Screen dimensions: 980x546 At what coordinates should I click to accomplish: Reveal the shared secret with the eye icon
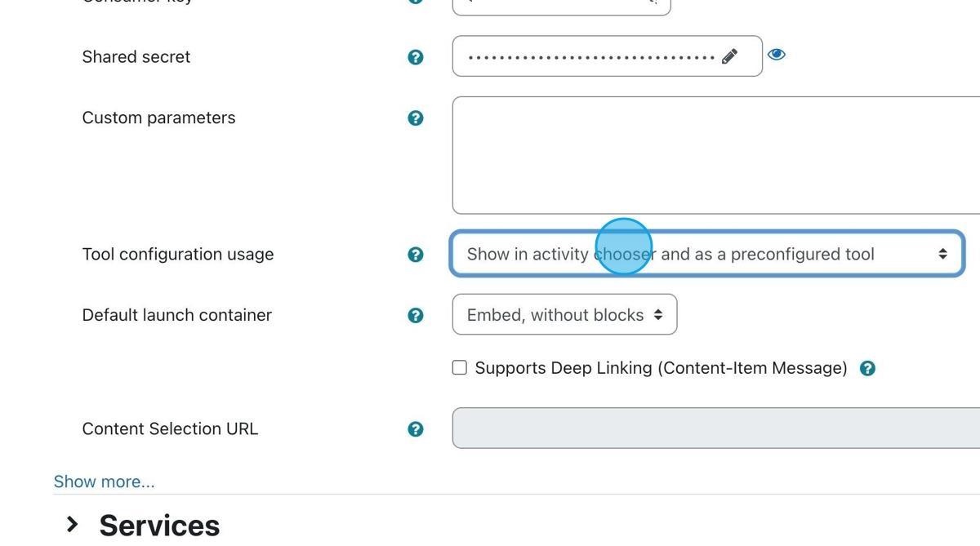775,54
